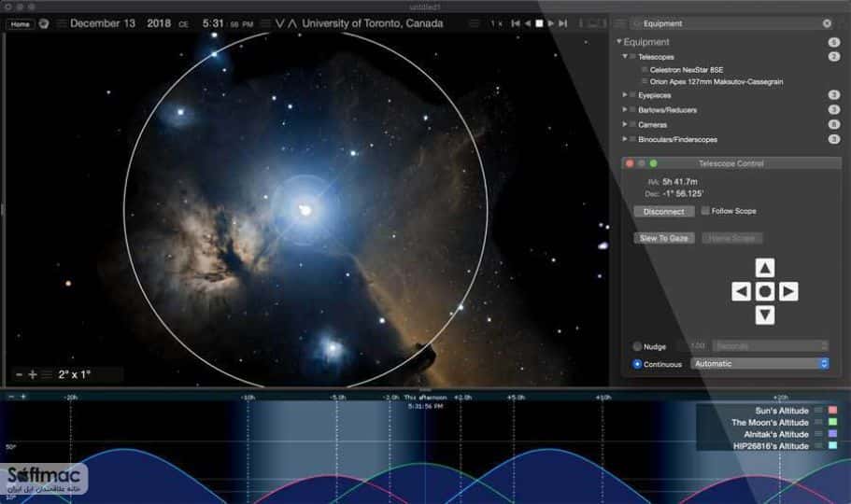Move telescope up with the up arrow
Screen dimensions: 851x504
[x=765, y=268]
